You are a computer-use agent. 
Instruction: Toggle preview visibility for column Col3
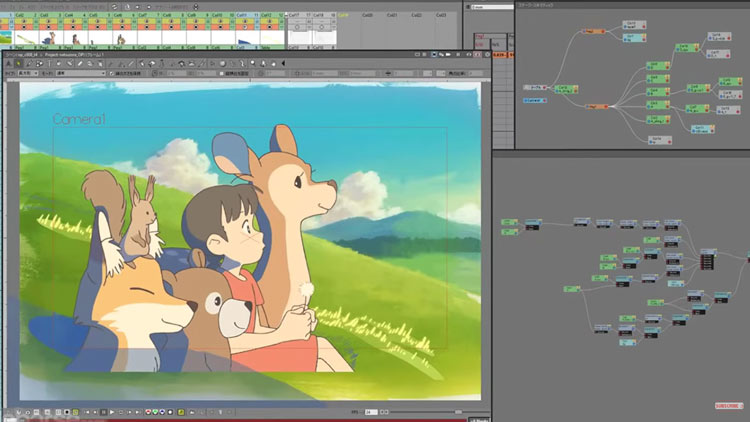point(48,21)
